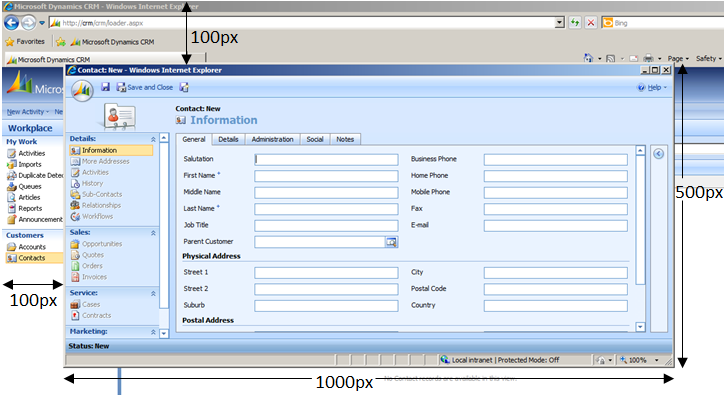Click the Street 1 input field
The image size is (724, 397).
tap(326, 273)
